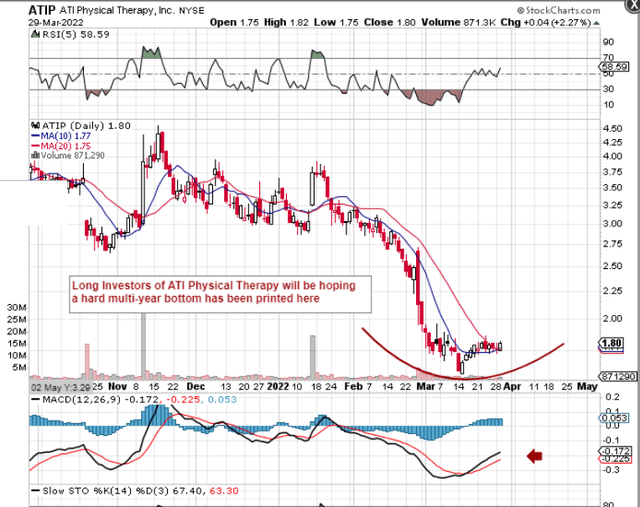640x507 pixels.
Task: Click the Nov label on the date axis
Action: point(118,387)
